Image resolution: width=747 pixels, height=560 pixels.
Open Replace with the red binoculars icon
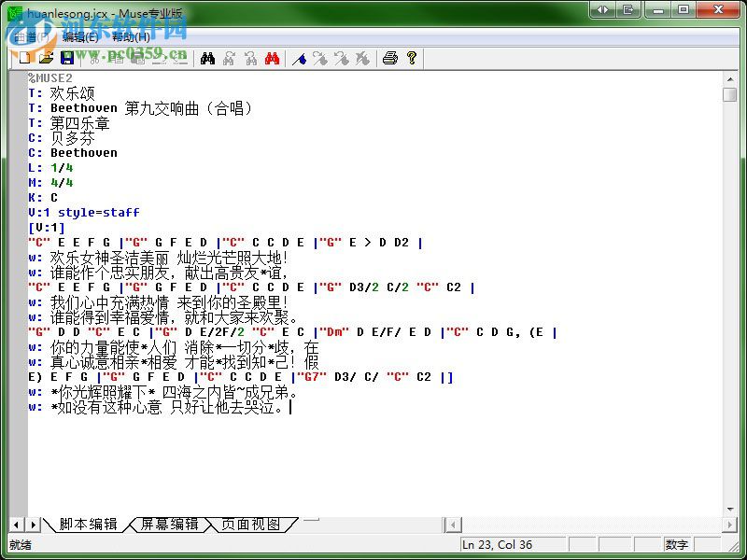pyautogui.click(x=272, y=58)
